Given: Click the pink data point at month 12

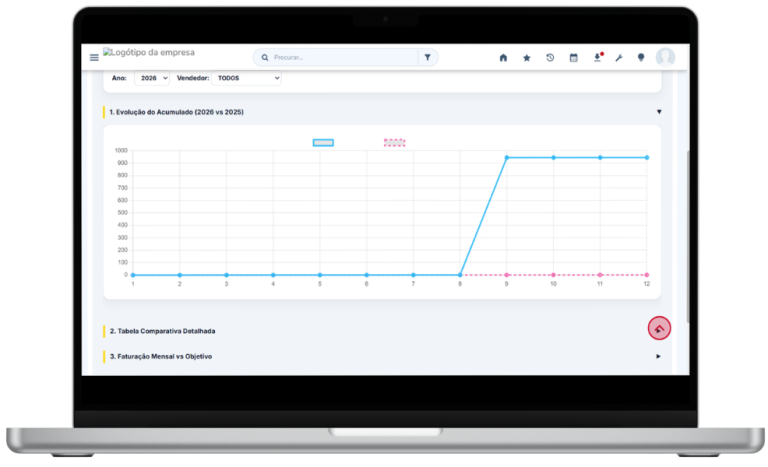Looking at the screenshot, I should tap(647, 275).
